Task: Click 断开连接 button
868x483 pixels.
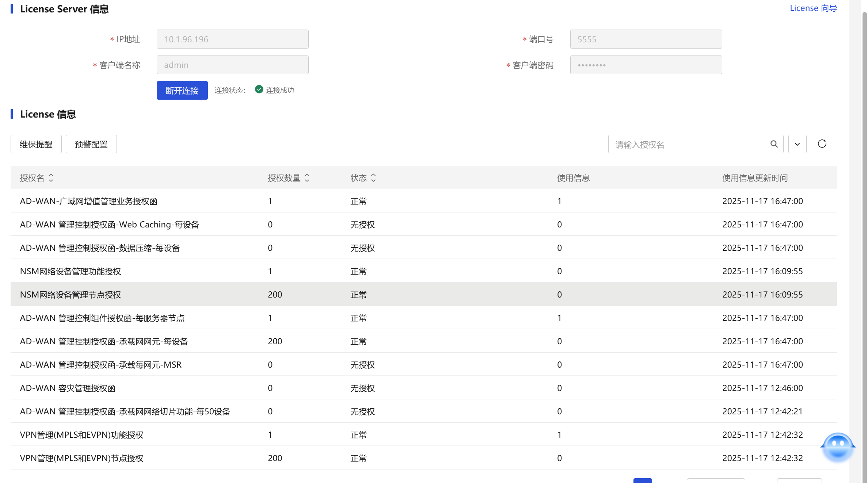Action: pos(182,90)
